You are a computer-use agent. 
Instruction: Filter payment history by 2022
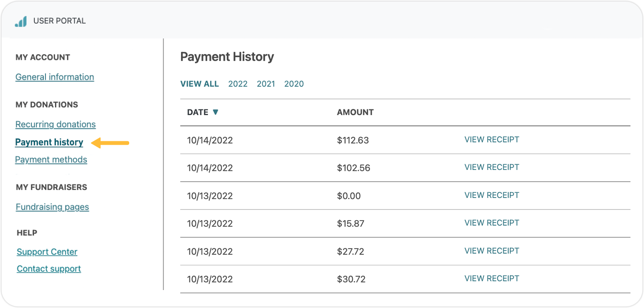click(238, 84)
